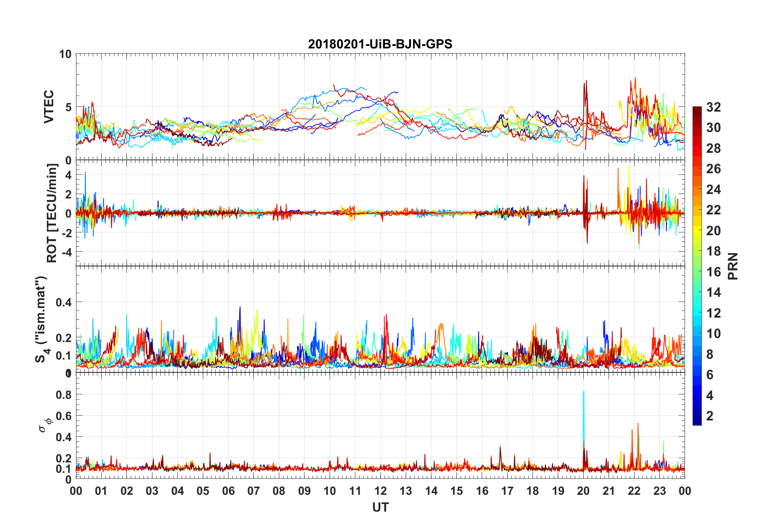Click S4 panel y-tick label 0.4
Image resolution: width=761 pixels, height=532 pixels.
[64, 302]
